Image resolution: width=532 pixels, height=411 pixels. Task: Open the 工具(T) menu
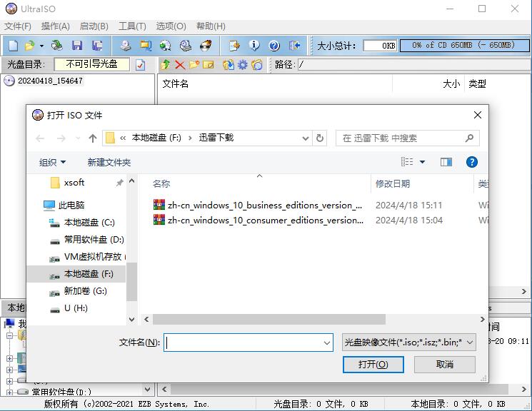[132, 26]
